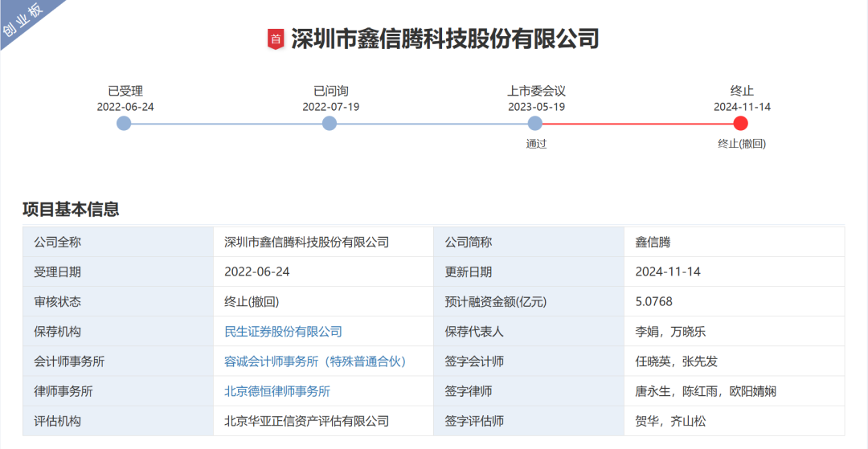Click the 签字评估师 label cell

(x=529, y=422)
